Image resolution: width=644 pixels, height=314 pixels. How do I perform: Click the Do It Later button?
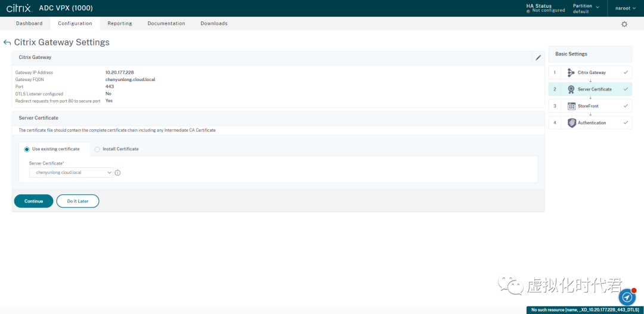click(78, 201)
